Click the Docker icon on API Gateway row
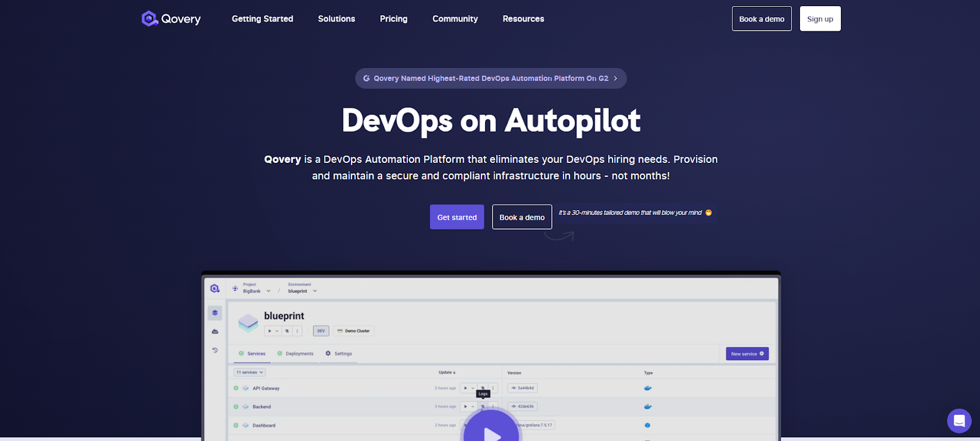The image size is (980, 441). click(x=647, y=388)
